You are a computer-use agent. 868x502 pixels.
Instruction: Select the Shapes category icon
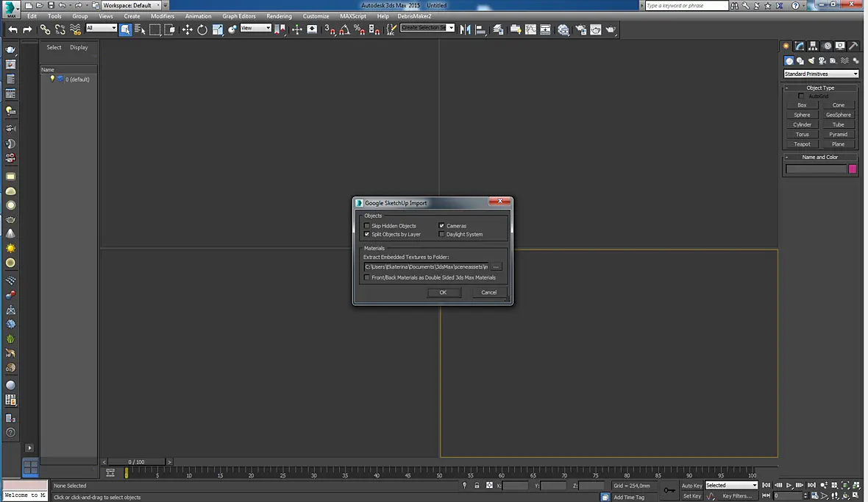click(800, 61)
